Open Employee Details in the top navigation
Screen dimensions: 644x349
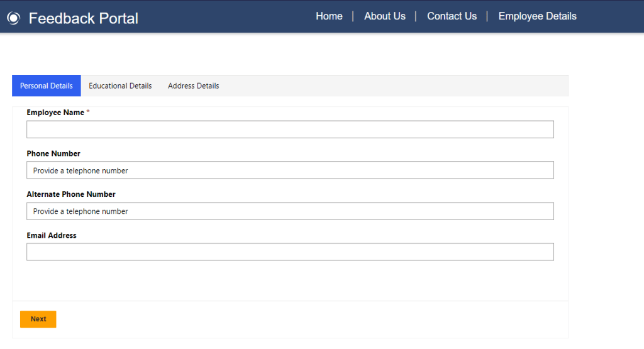(x=537, y=16)
